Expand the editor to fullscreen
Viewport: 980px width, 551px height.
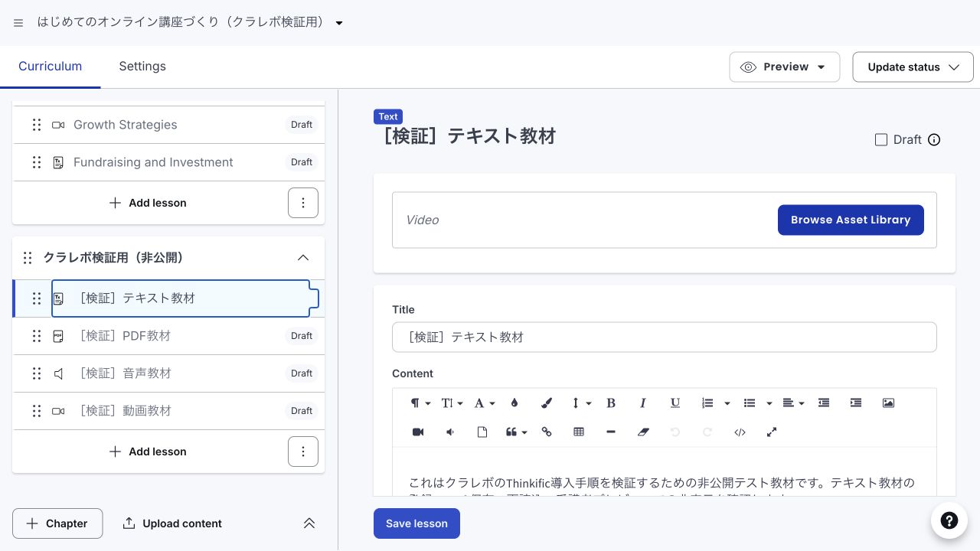pyautogui.click(x=772, y=432)
